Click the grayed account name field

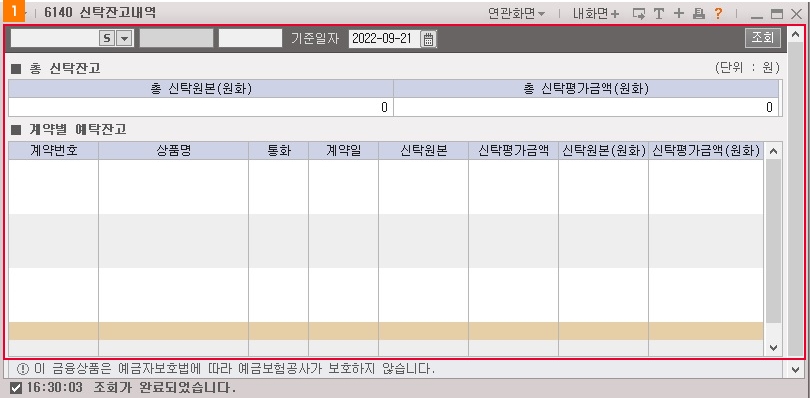point(176,38)
